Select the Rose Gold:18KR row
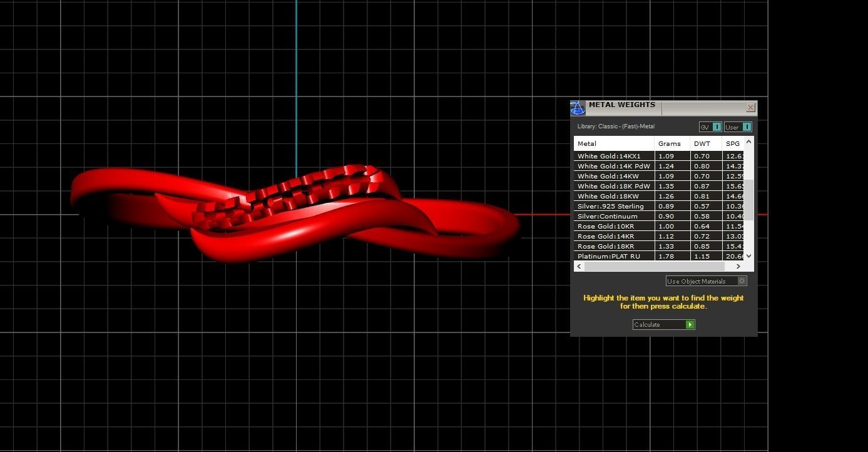Screen dimensions: 868x452 (x=659, y=246)
